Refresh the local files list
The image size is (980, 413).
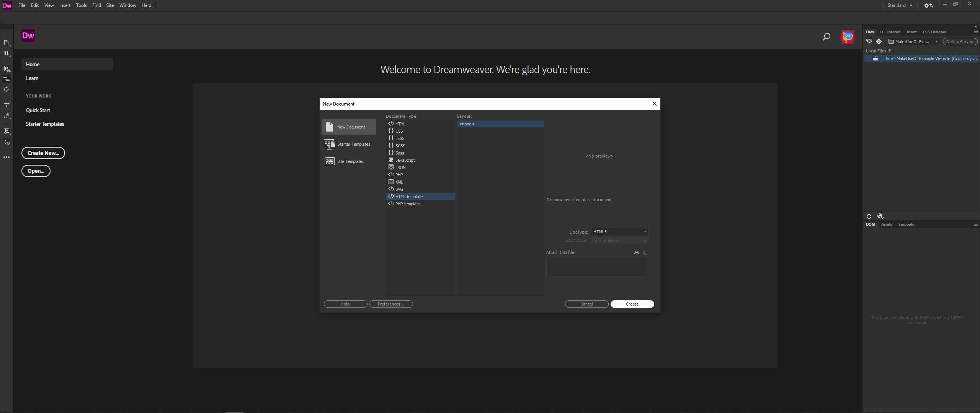(869, 216)
